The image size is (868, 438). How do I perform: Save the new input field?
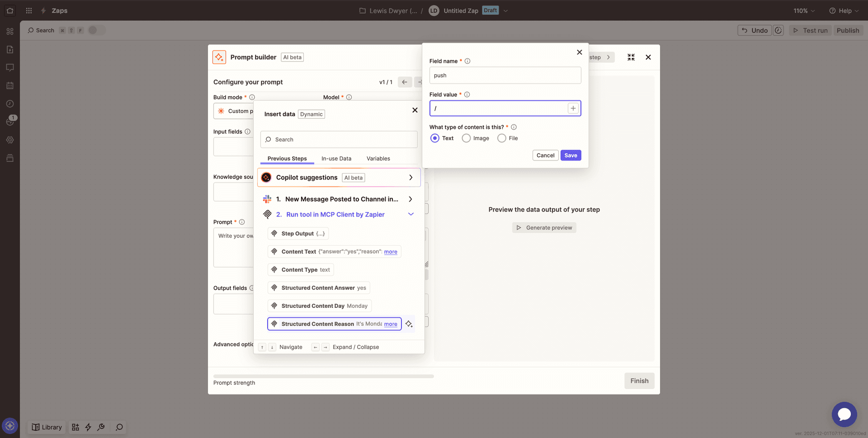click(571, 155)
